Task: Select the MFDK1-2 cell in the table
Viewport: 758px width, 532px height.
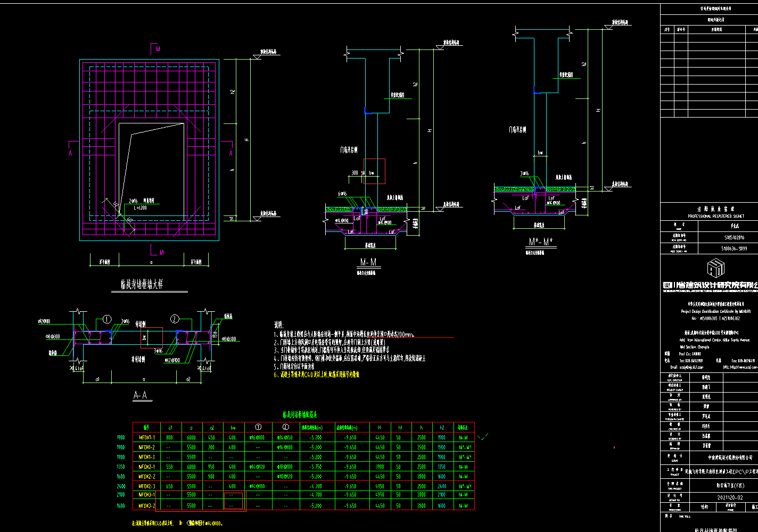Action: pos(146,447)
